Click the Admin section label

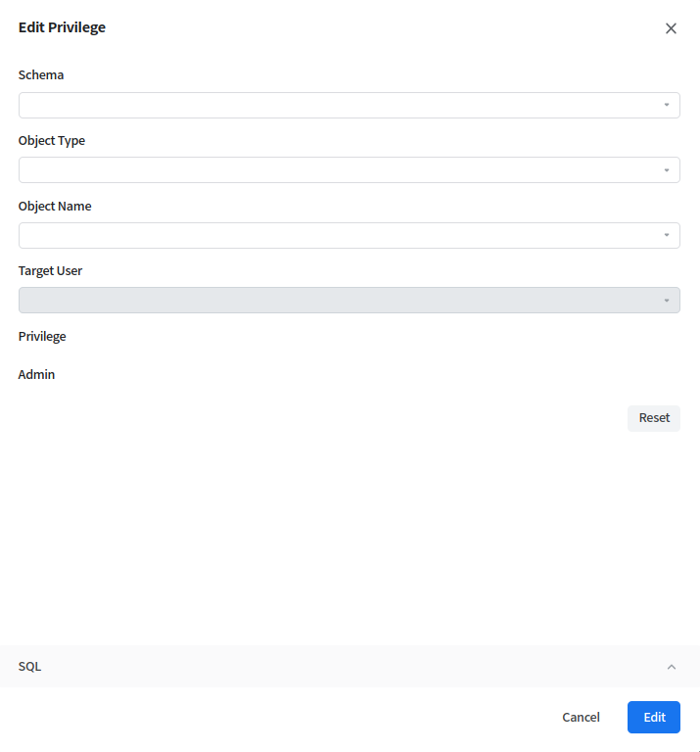coord(37,375)
